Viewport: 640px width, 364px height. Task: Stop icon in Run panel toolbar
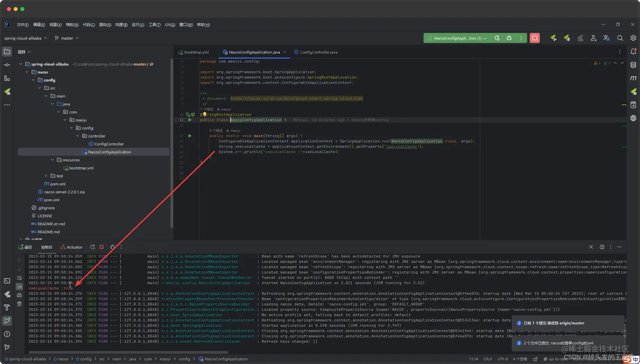point(102,247)
